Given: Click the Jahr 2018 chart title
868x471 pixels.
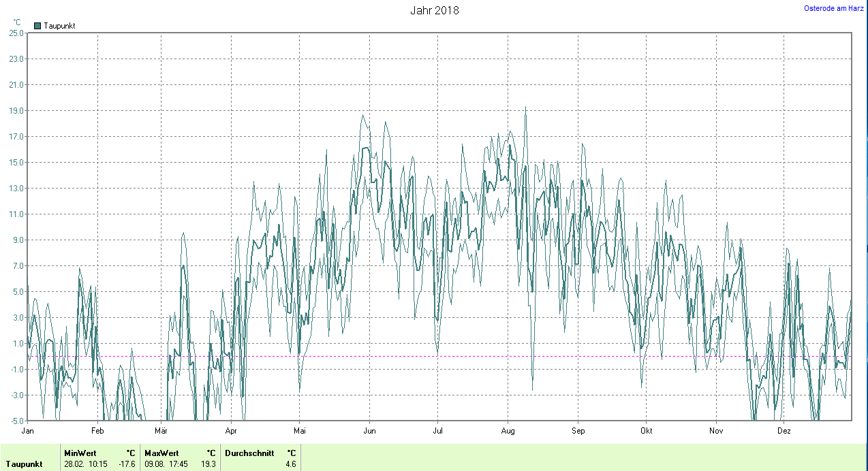Looking at the screenshot, I should (x=434, y=10).
